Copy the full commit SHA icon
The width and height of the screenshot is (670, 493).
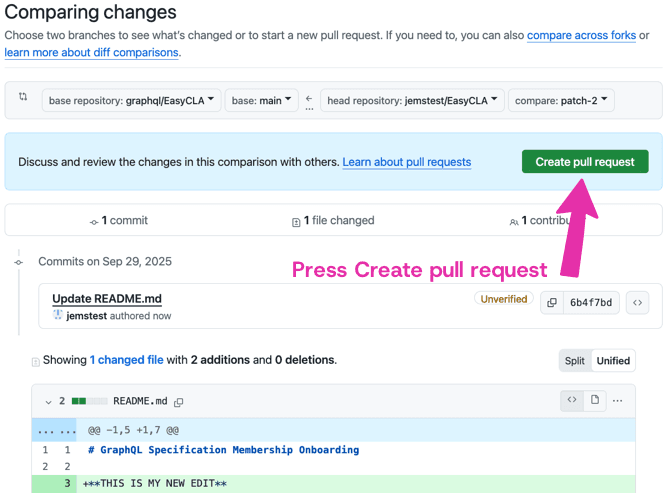552,302
